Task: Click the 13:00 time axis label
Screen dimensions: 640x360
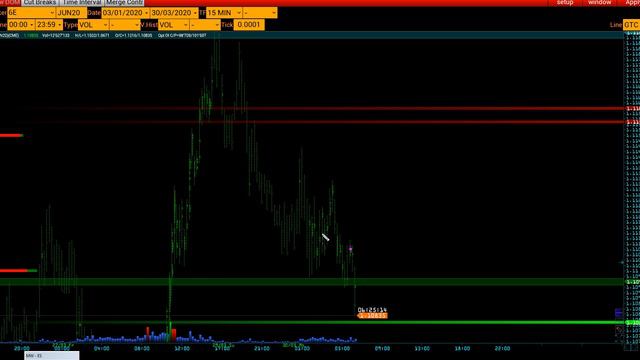Action: coord(422,349)
